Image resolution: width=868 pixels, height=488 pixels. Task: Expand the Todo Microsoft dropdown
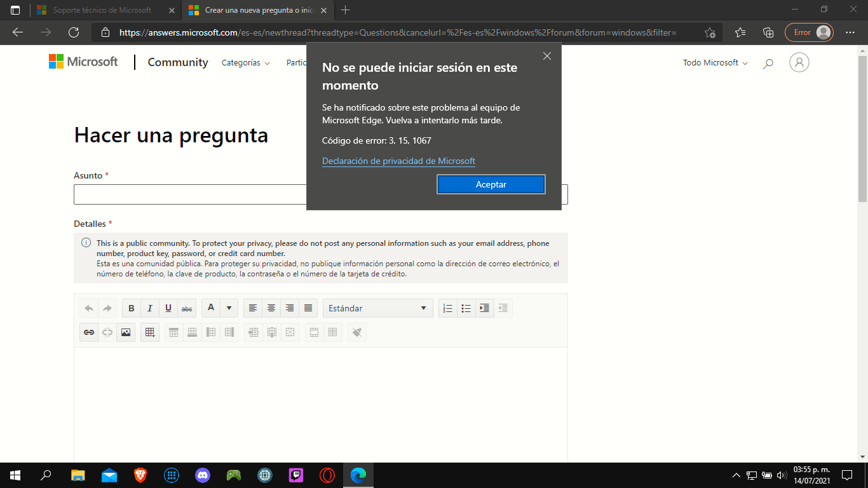pyautogui.click(x=715, y=63)
